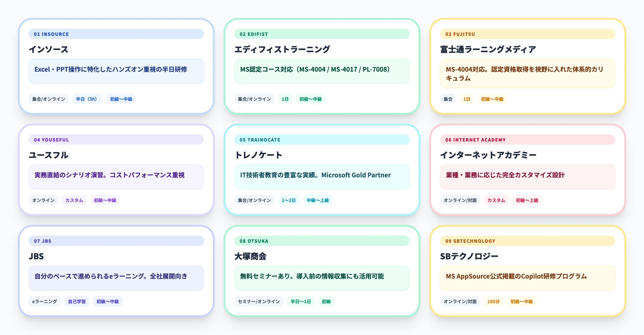Viewport: 644px width, 335px height.
Task: Click the MS認定コース対応 description box
Action: pos(322,71)
